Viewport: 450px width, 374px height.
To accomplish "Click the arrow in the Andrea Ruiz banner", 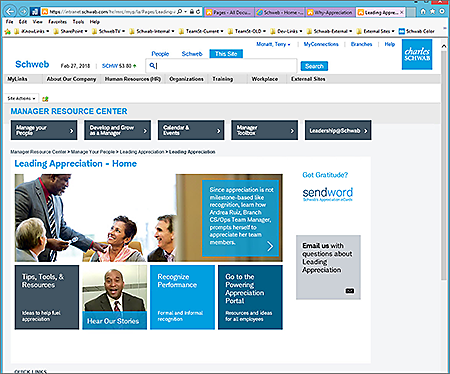I will pyautogui.click(x=270, y=246).
